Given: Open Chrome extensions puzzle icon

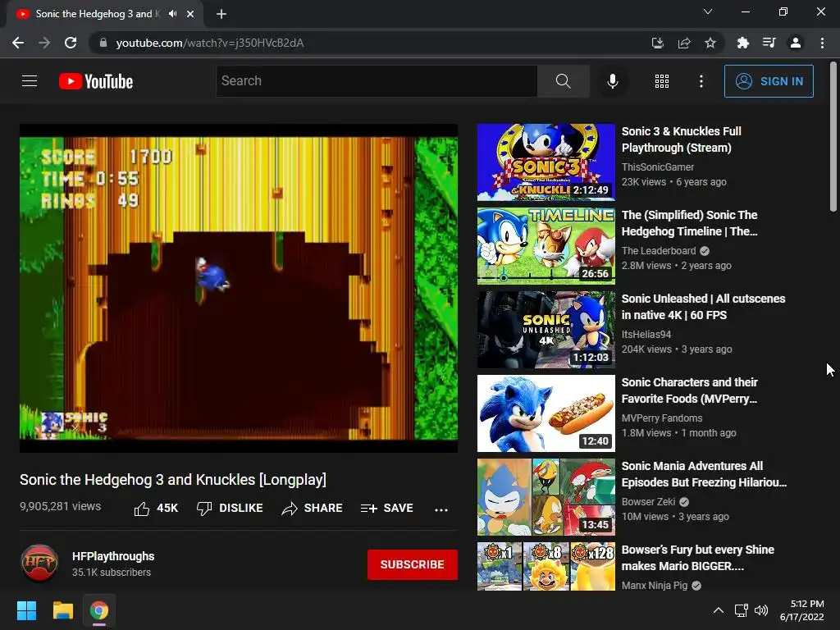Looking at the screenshot, I should (742, 43).
